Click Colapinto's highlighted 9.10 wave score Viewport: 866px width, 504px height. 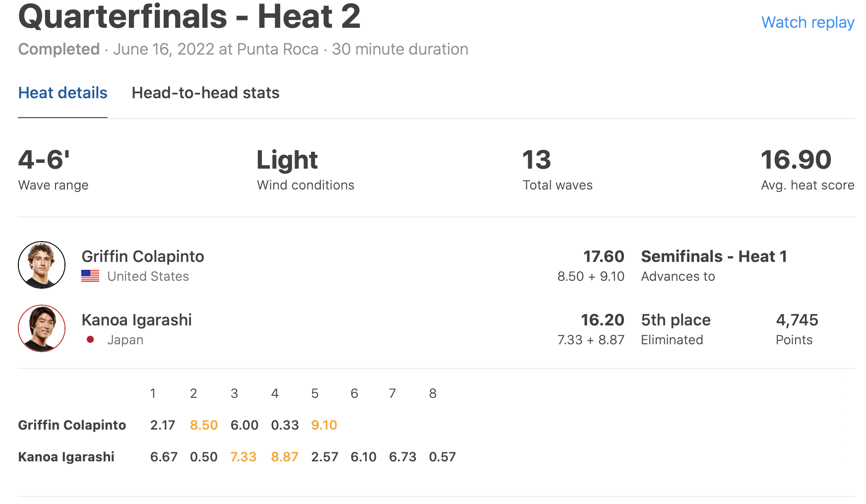[x=324, y=425]
